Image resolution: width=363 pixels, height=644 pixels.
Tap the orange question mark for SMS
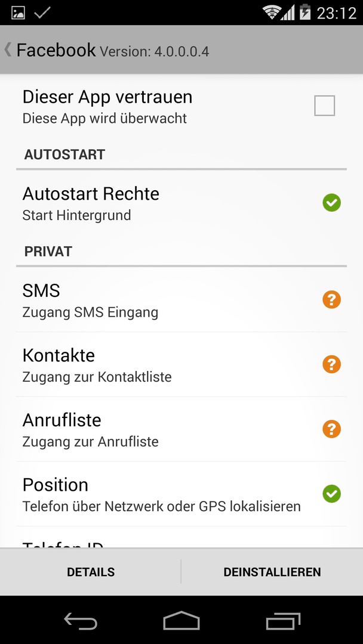tap(331, 299)
